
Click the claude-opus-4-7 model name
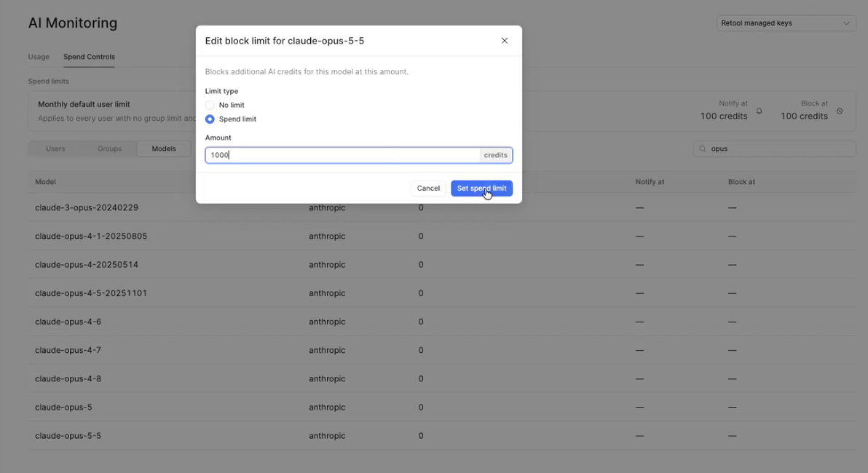tap(68, 350)
